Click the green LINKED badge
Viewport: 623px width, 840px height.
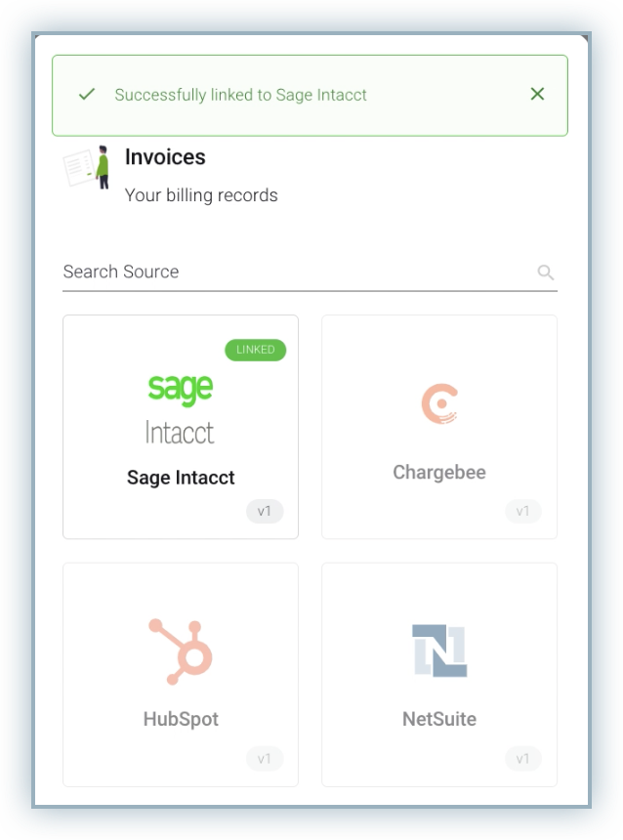coord(256,350)
